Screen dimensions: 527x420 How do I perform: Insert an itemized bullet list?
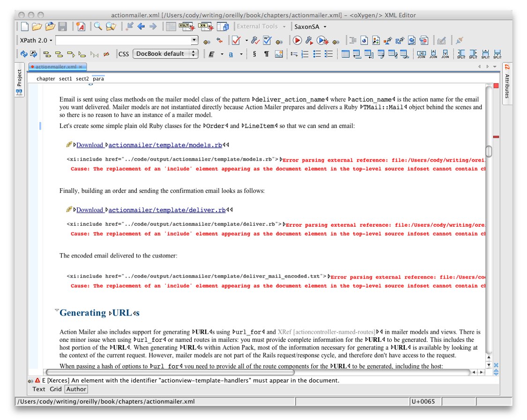pos(317,54)
